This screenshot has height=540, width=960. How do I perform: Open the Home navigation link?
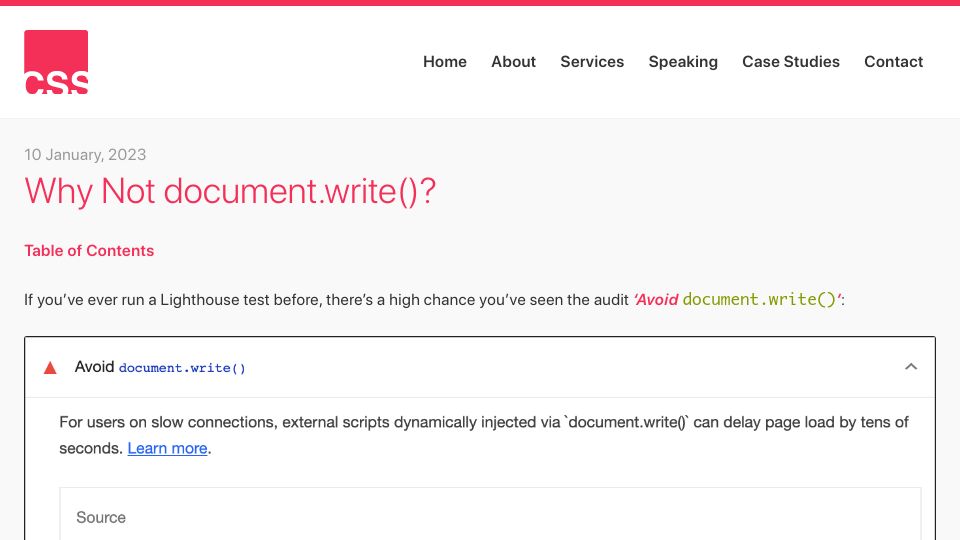(444, 62)
